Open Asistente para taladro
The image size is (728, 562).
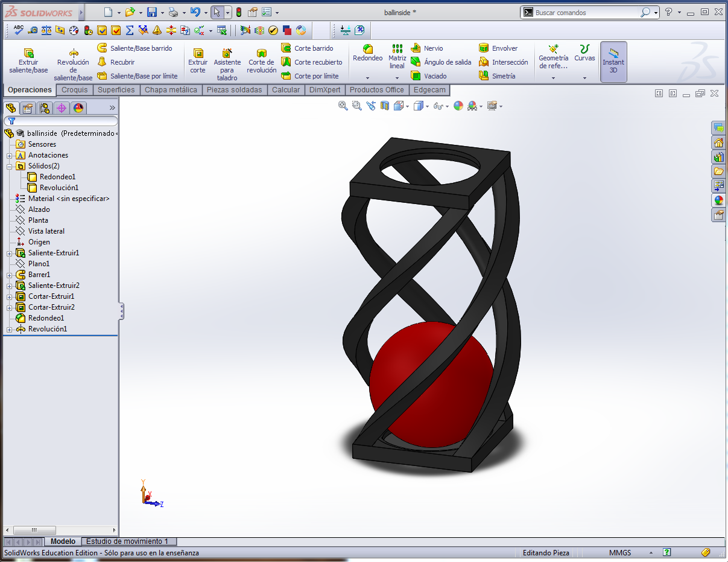(x=227, y=65)
